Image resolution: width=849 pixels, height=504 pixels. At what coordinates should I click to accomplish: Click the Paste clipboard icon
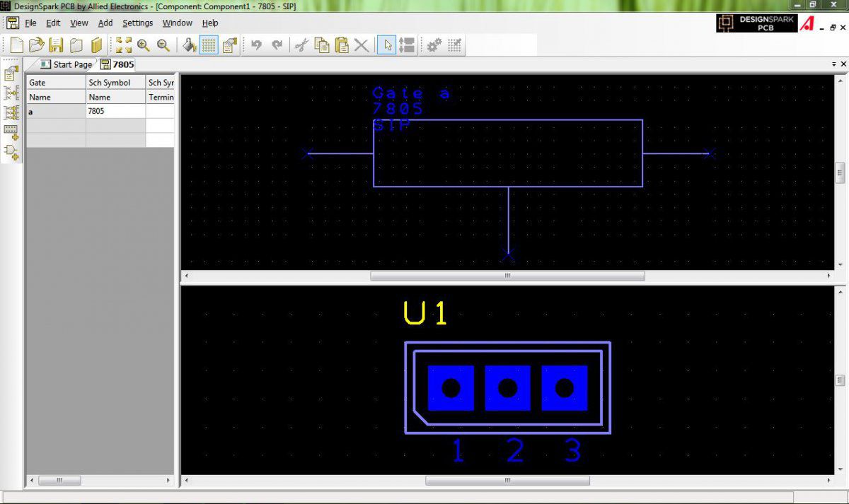[342, 45]
